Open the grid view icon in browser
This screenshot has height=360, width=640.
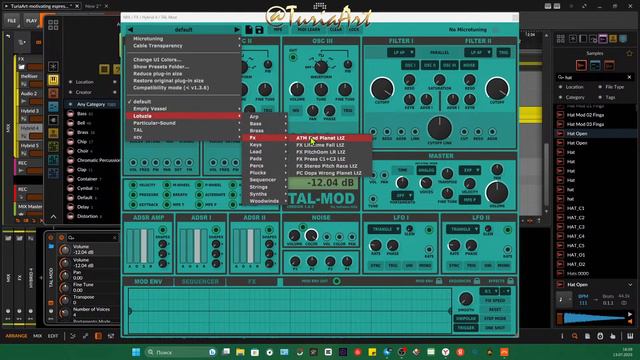53,25
